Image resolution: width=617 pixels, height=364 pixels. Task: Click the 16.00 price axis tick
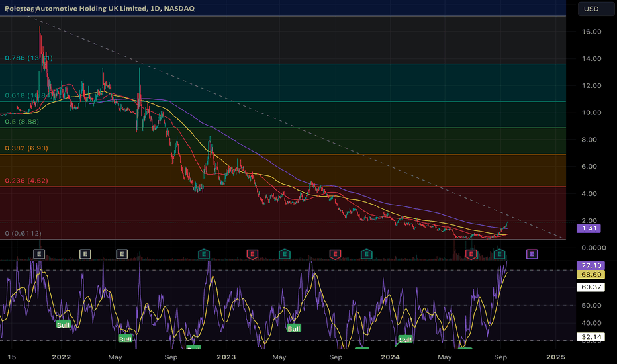coord(591,32)
